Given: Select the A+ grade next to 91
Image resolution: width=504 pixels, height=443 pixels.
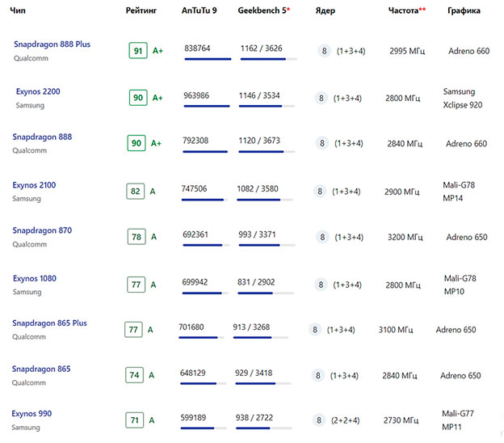Looking at the screenshot, I should 157,51.
